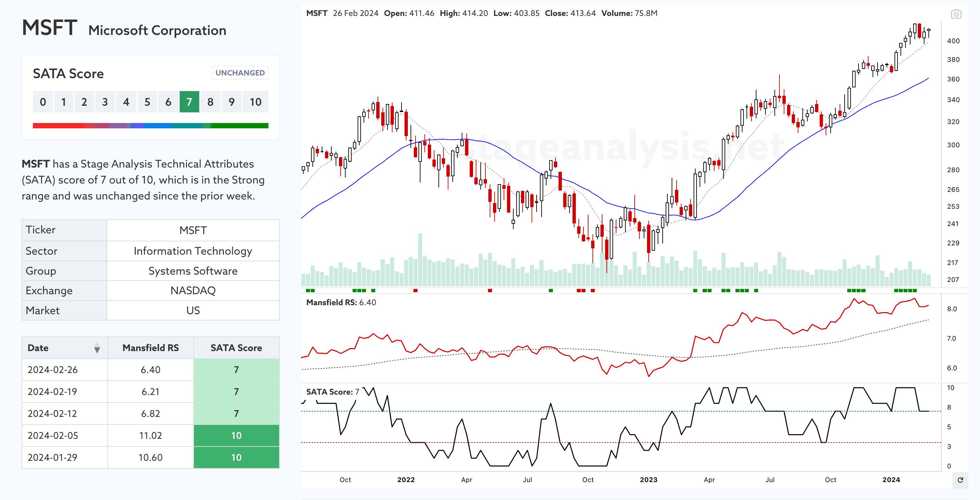Select score 5 on the SATA scale

(x=147, y=102)
